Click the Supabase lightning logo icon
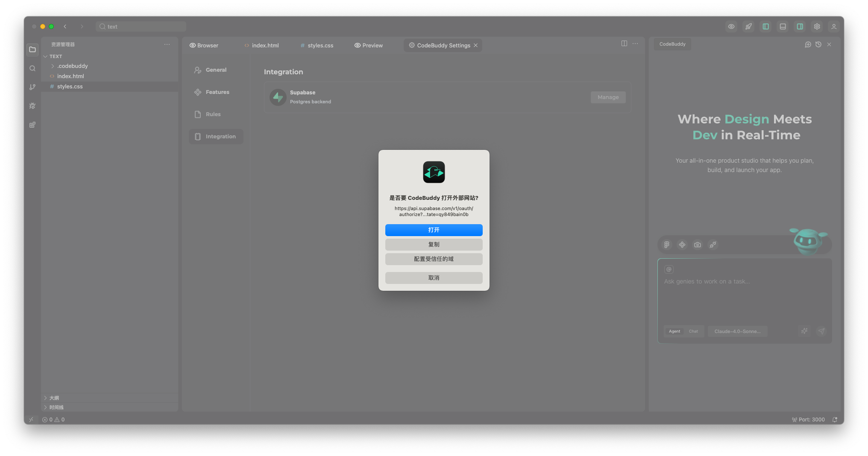The image size is (868, 456). pos(278,97)
